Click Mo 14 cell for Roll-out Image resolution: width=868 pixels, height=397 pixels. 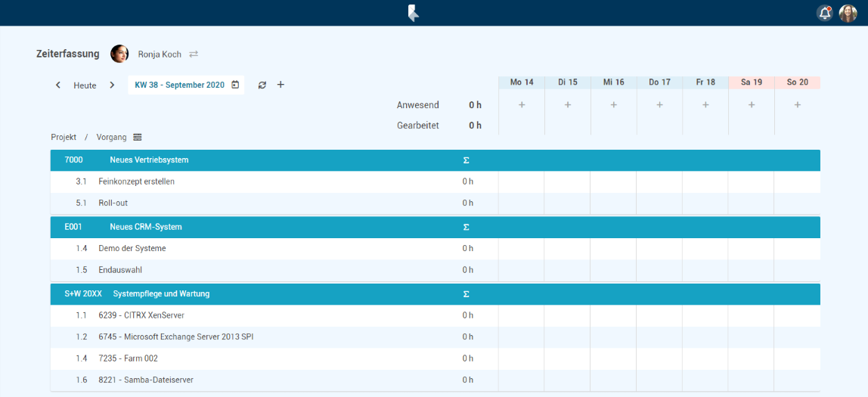click(521, 203)
